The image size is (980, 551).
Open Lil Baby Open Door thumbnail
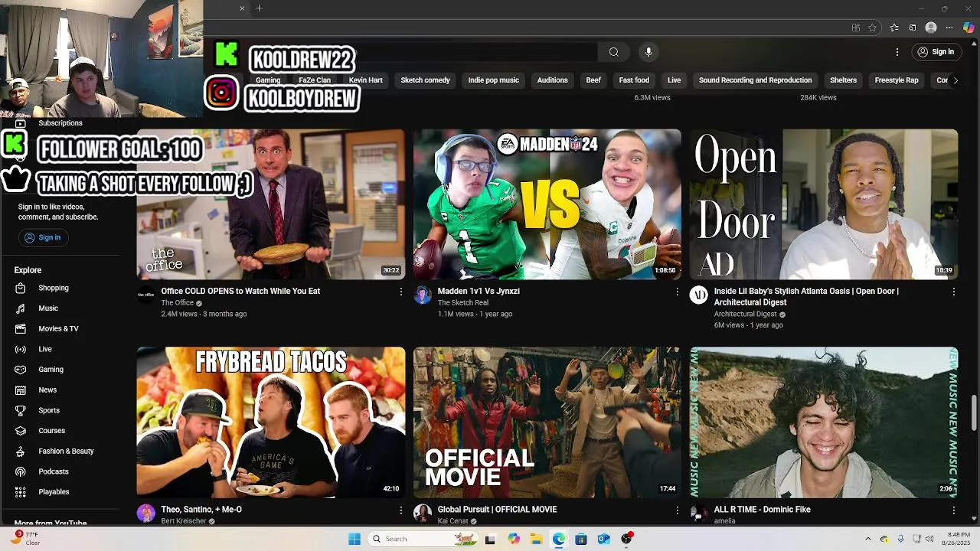[x=824, y=204]
